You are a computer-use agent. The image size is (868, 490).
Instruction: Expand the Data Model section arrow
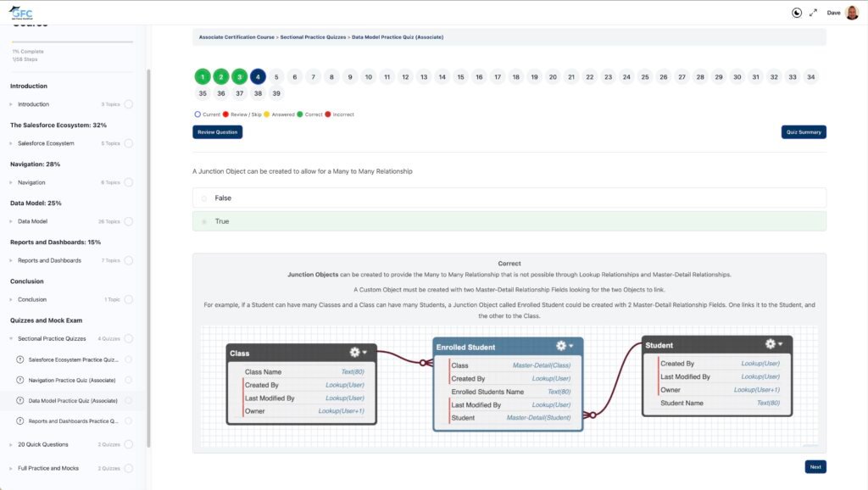(11, 221)
